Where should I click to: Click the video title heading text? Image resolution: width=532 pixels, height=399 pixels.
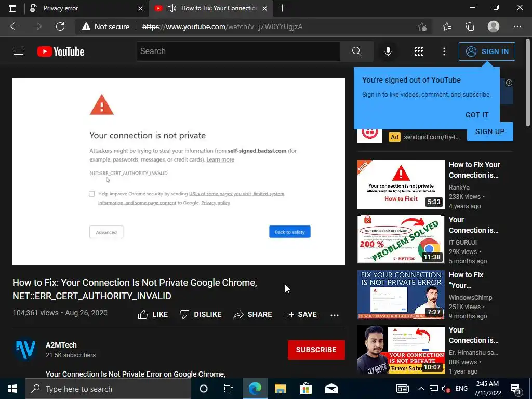[x=135, y=289]
